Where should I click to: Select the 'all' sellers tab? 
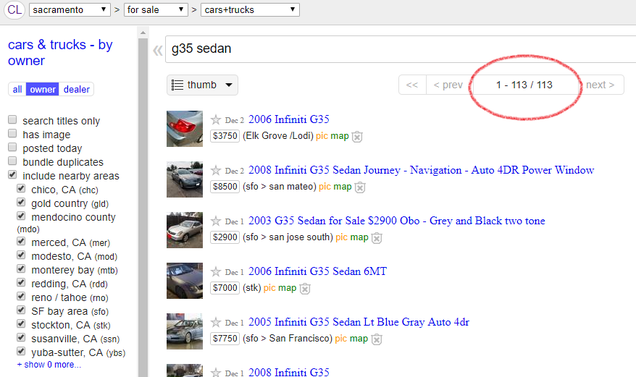tap(17, 89)
